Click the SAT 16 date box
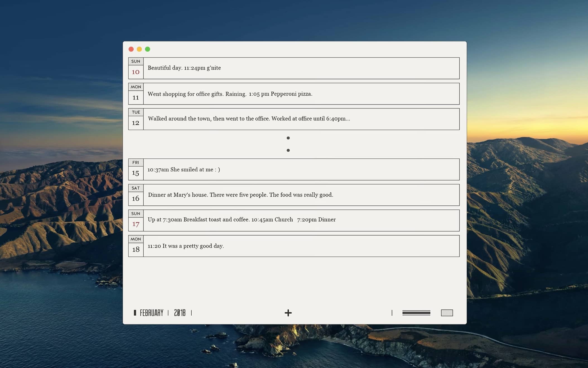Viewport: 588px width, 368px height. coord(136,195)
